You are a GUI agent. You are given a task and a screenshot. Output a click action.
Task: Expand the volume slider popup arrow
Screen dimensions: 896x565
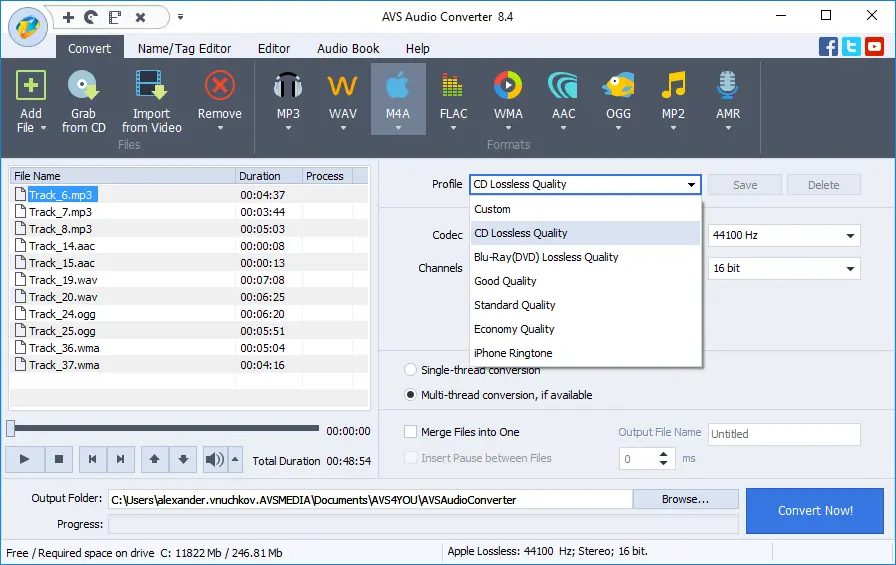(235, 459)
